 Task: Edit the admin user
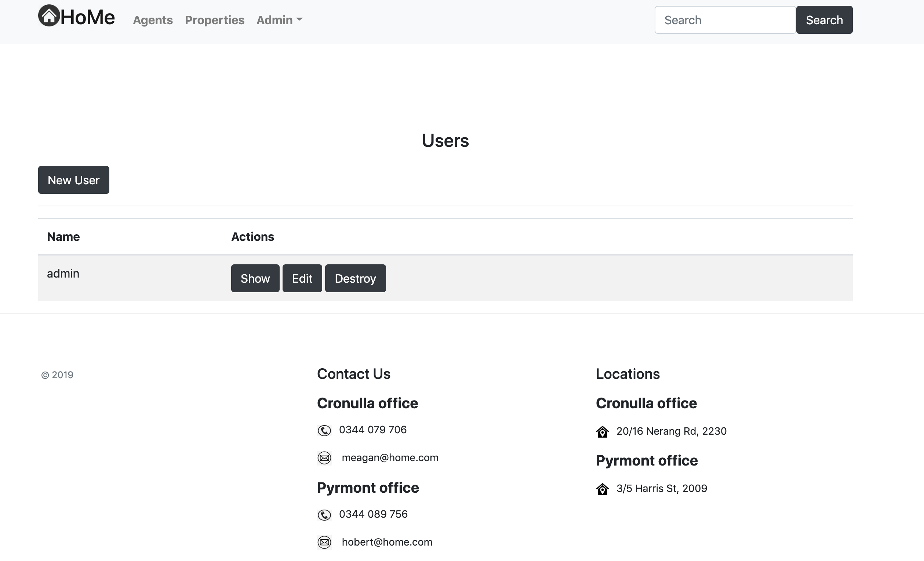[x=302, y=278]
